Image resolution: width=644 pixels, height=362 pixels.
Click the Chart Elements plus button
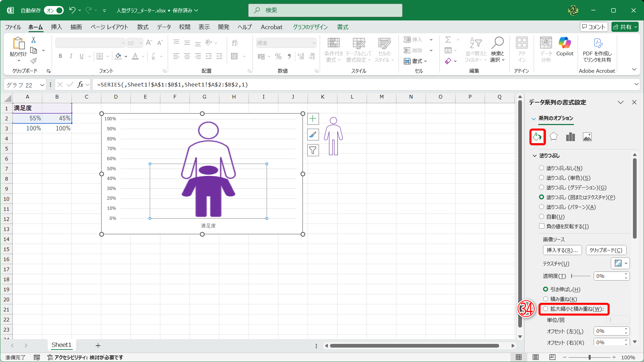313,119
